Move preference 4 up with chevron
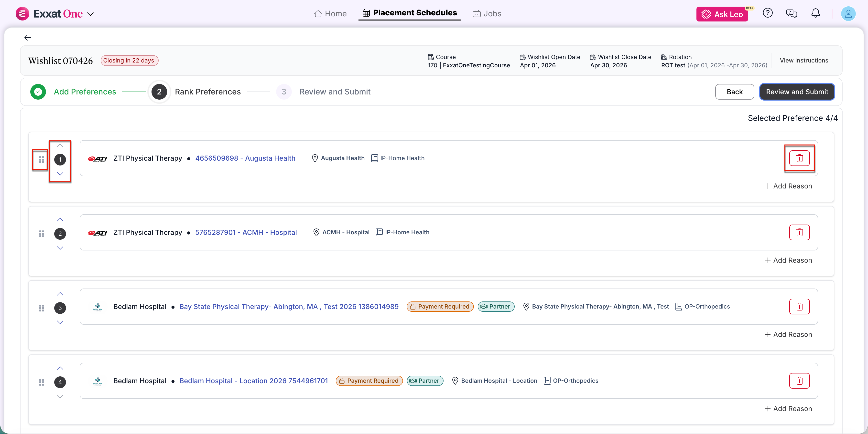The height and width of the screenshot is (434, 868). click(60, 368)
